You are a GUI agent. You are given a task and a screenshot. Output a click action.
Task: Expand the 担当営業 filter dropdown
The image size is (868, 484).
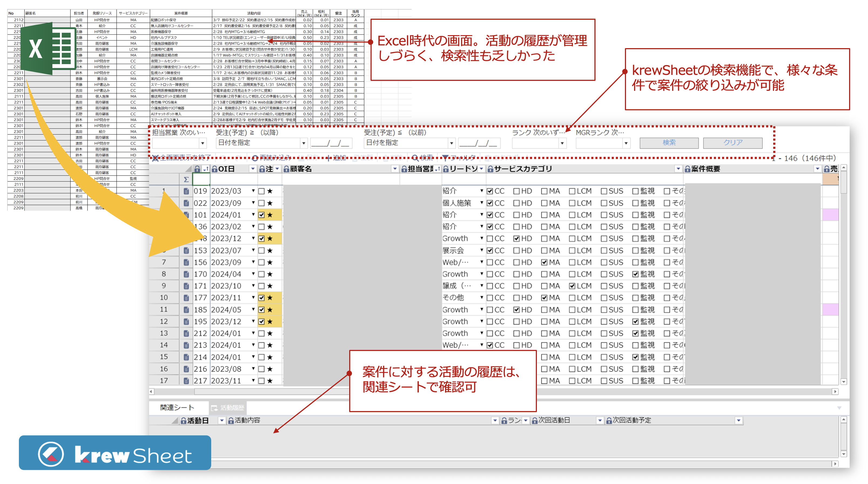(203, 143)
